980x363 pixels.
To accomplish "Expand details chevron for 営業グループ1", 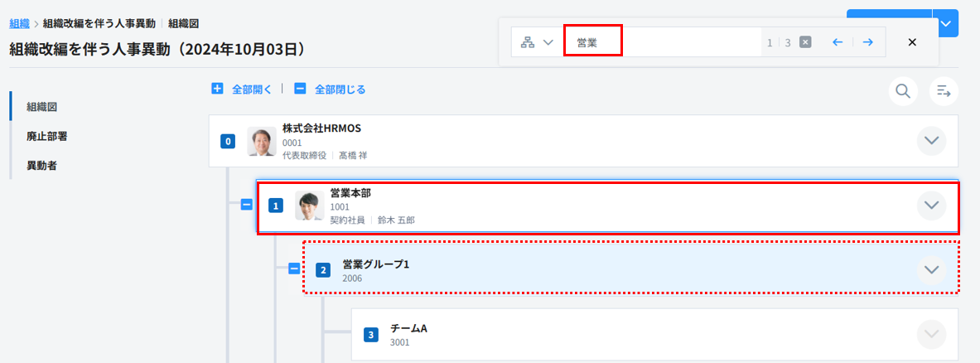I will [x=932, y=269].
